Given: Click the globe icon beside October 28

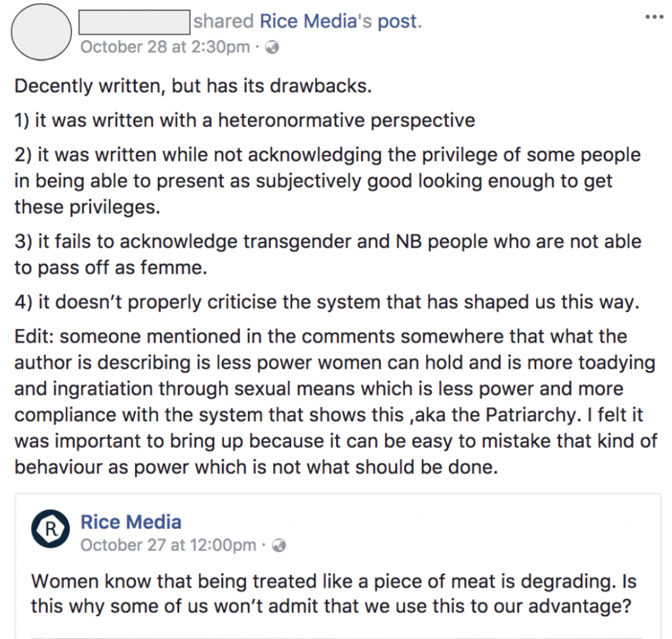Looking at the screenshot, I should 272,47.
